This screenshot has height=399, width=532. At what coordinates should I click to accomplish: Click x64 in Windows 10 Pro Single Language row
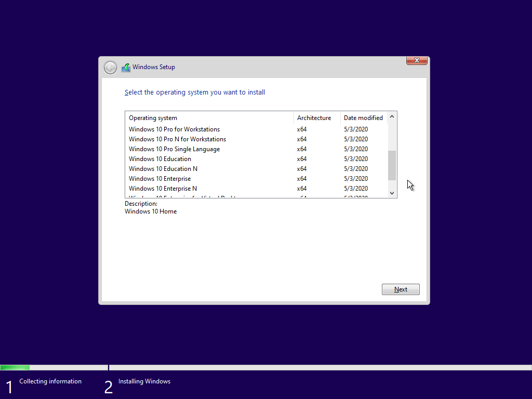click(x=302, y=149)
